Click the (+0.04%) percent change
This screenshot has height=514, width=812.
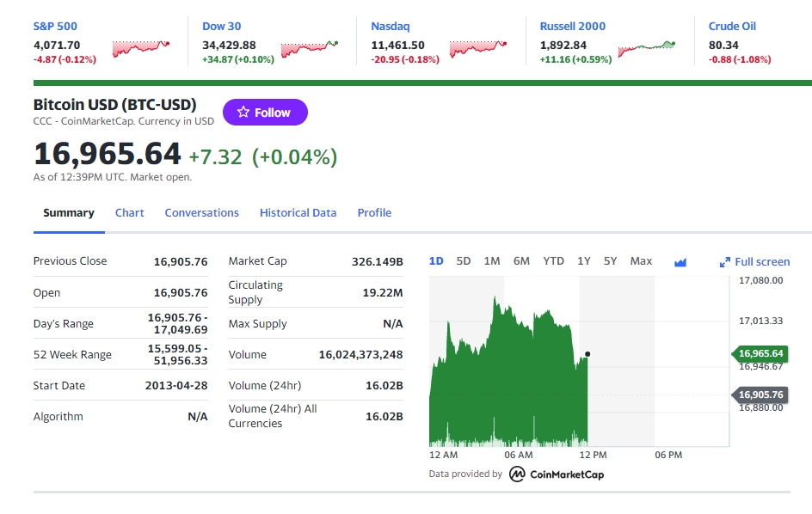[295, 156]
